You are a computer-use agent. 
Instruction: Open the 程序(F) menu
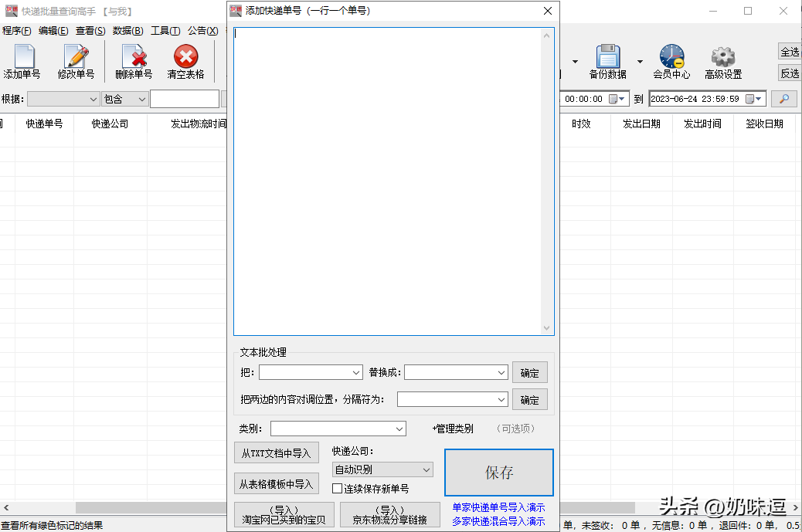pyautogui.click(x=17, y=31)
